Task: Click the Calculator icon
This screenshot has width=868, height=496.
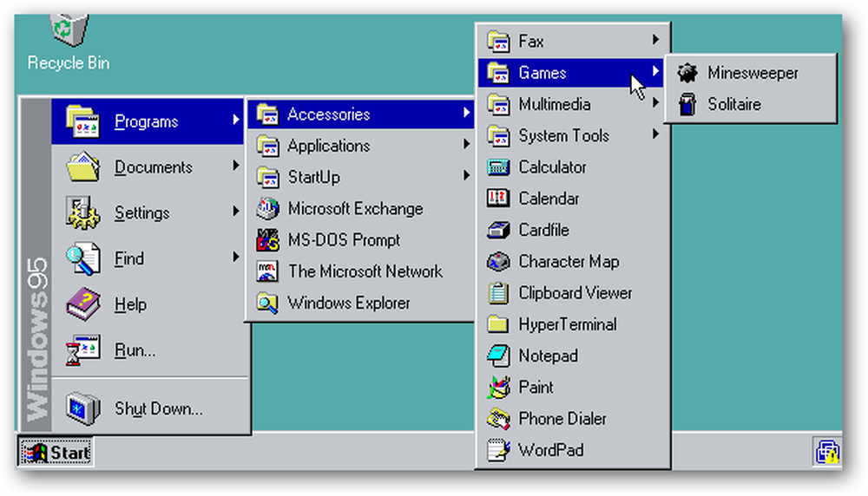Action: (x=498, y=167)
